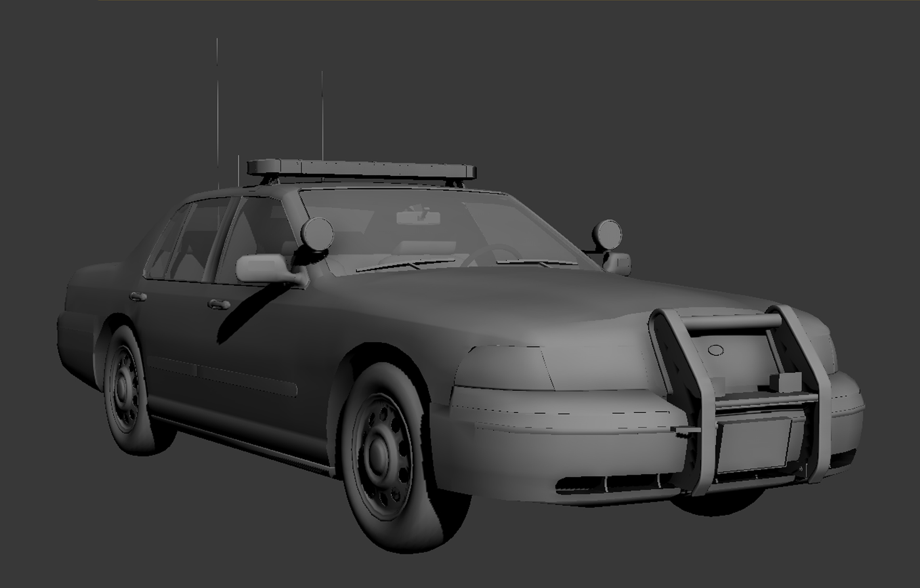Click the rear door handle
Screen dimensions: 920x588
coord(138,296)
